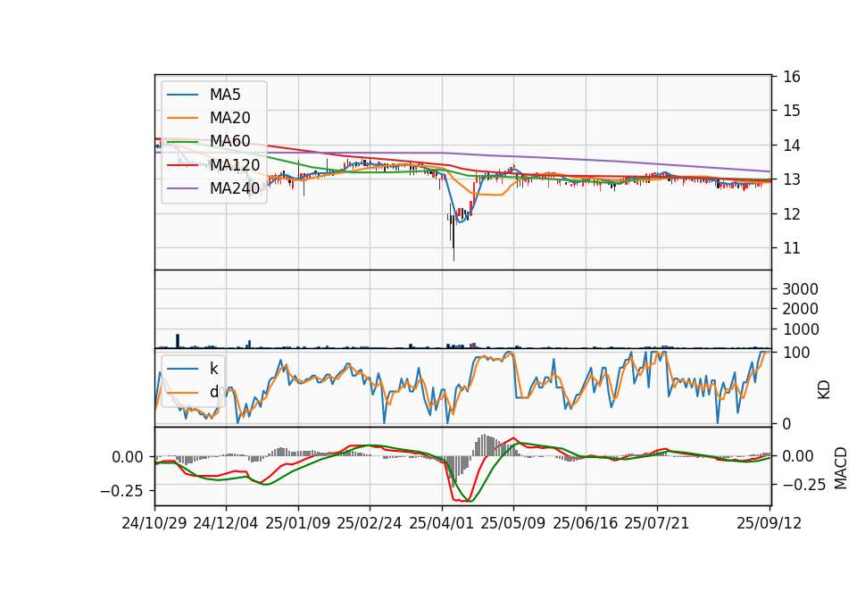Click the price axis value 12
Image resolution: width=857 pixels, height=616 pixels.
792,213
